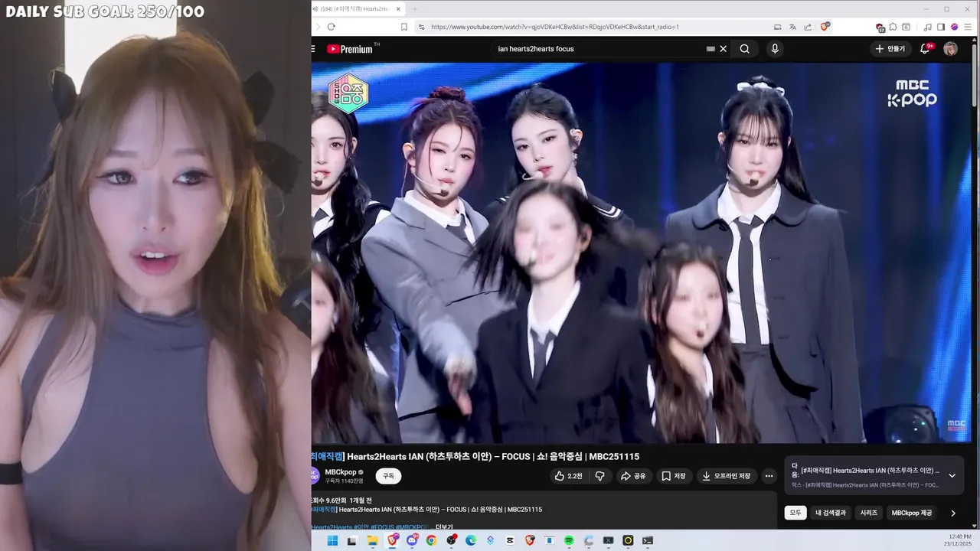The image size is (980, 551).
Task: Expand the up-next mix playlist chevron
Action: (952, 475)
